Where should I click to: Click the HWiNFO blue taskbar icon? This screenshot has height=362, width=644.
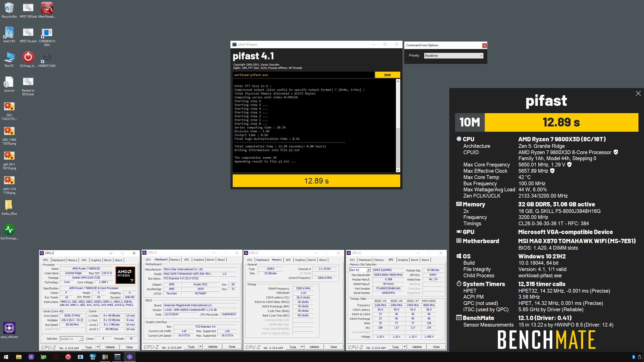coord(93,357)
